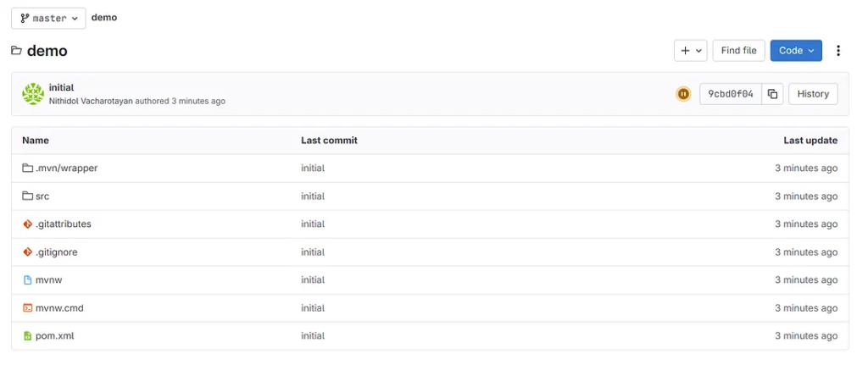Image resolution: width=868 pixels, height=365 pixels.
Task: Click the .gitattributes git file icon
Action: 28,224
